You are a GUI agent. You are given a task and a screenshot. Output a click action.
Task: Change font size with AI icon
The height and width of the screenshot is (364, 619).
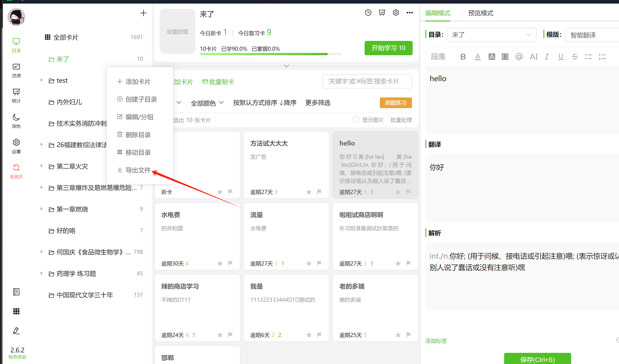(x=534, y=57)
